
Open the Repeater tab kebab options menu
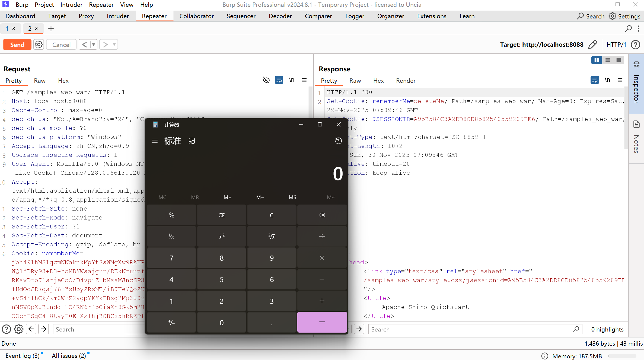click(639, 28)
